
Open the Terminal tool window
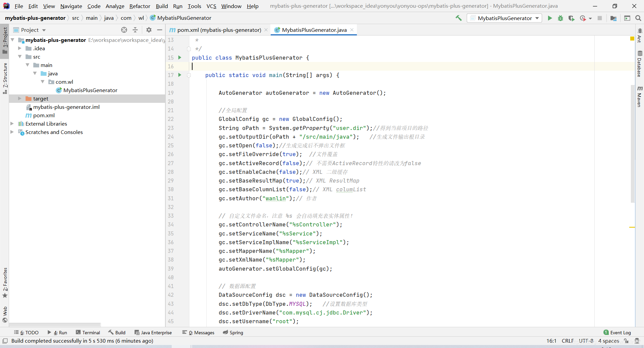tap(88, 333)
